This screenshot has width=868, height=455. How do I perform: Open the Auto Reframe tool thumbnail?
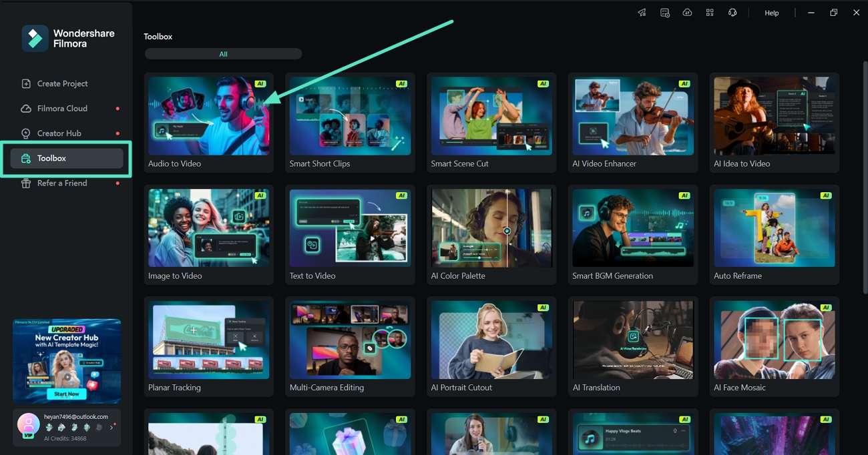pos(775,228)
